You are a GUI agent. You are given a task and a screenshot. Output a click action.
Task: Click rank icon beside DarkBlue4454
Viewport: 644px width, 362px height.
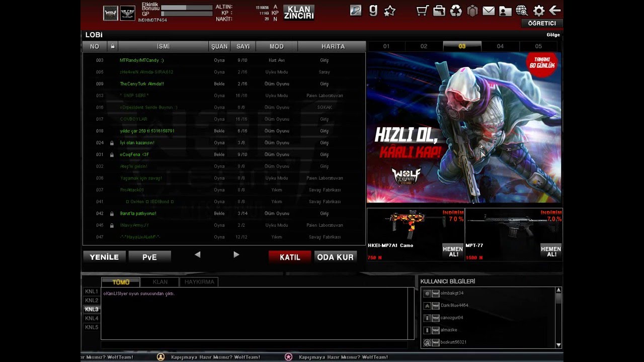click(427, 306)
